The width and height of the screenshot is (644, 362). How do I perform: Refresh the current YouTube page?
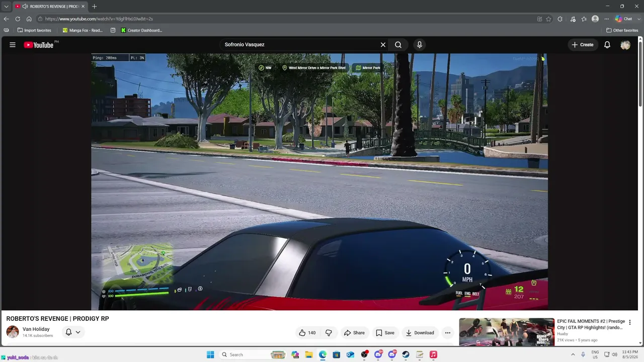18,19
